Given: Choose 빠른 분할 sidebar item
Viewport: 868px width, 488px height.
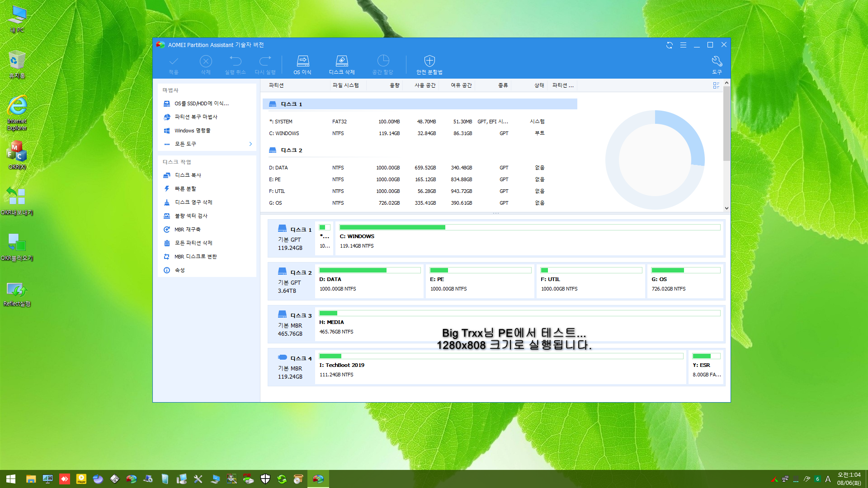Looking at the screenshot, I should tap(185, 189).
